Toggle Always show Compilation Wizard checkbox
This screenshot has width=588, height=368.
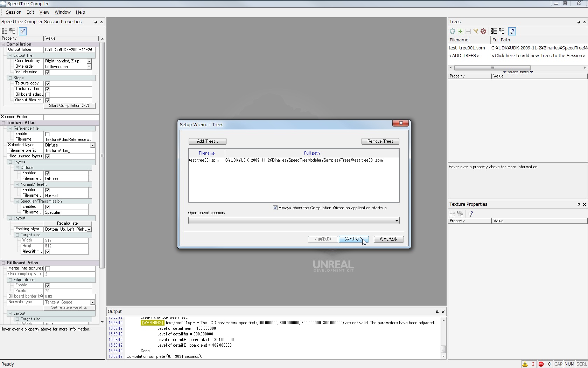click(x=275, y=208)
